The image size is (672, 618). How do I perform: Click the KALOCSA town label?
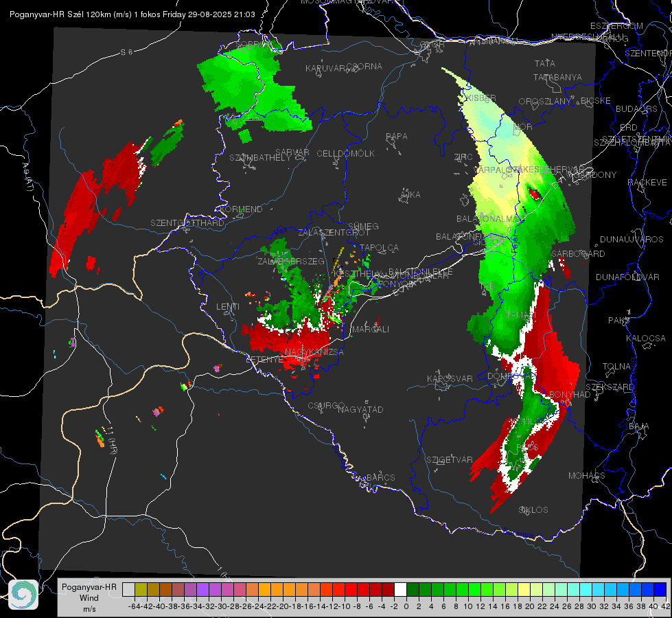(646, 339)
